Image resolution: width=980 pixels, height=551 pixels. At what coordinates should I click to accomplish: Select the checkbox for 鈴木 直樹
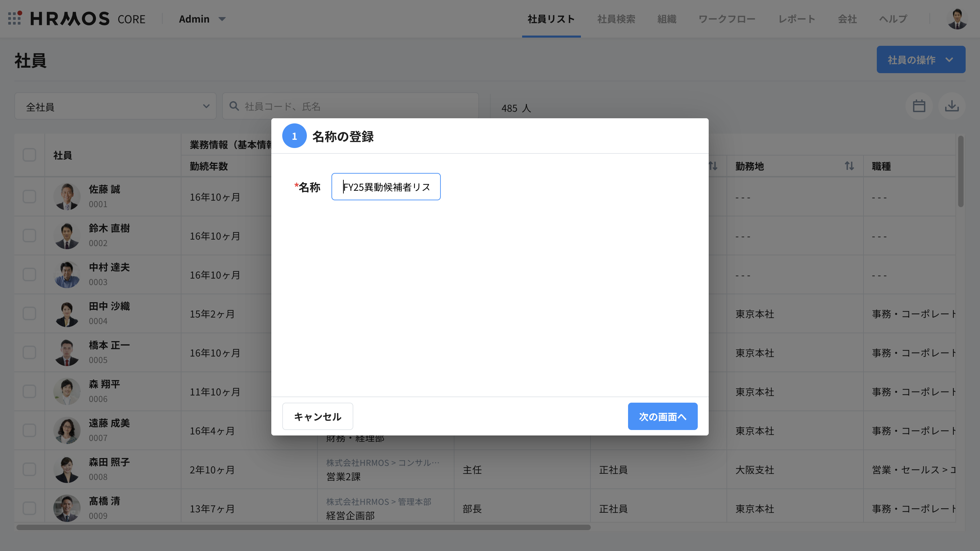click(29, 236)
